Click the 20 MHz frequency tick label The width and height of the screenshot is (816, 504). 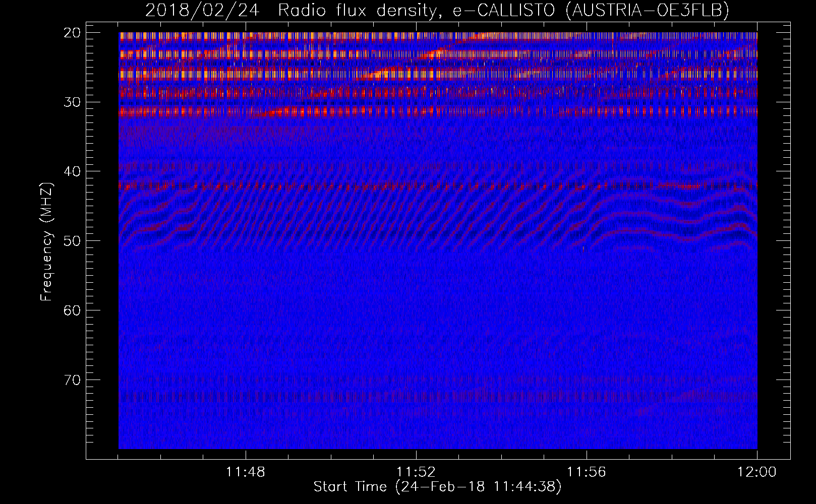click(x=73, y=33)
